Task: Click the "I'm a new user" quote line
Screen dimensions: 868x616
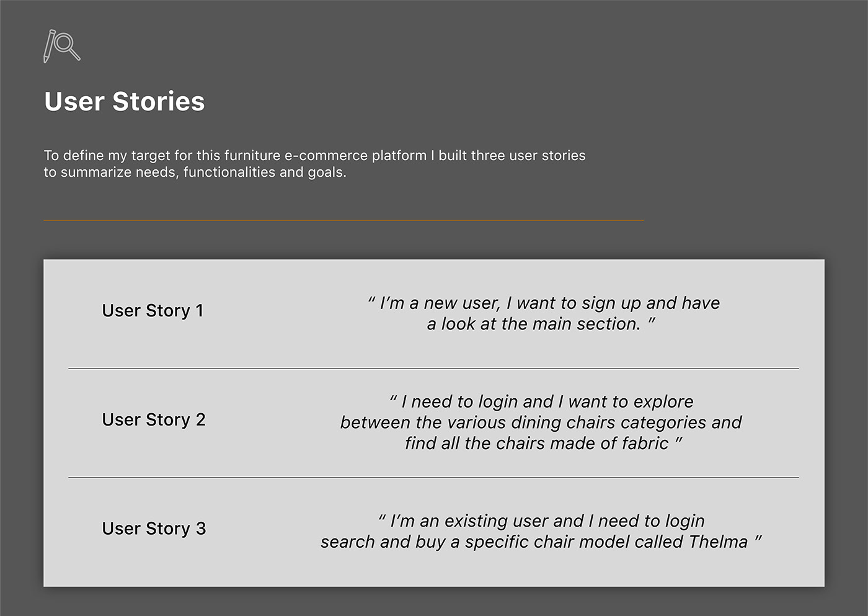Action: [x=544, y=303]
